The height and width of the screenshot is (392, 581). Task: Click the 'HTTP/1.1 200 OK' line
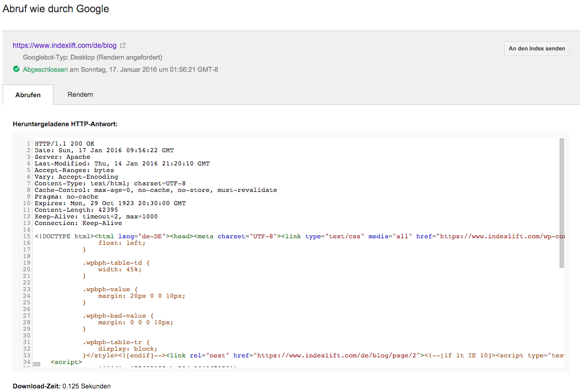point(65,144)
